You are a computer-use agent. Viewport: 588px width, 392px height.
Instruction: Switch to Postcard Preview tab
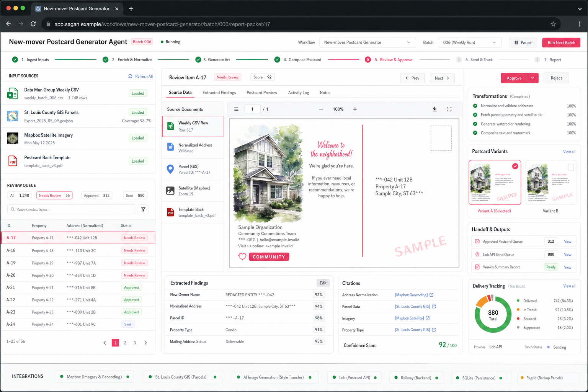click(x=262, y=93)
